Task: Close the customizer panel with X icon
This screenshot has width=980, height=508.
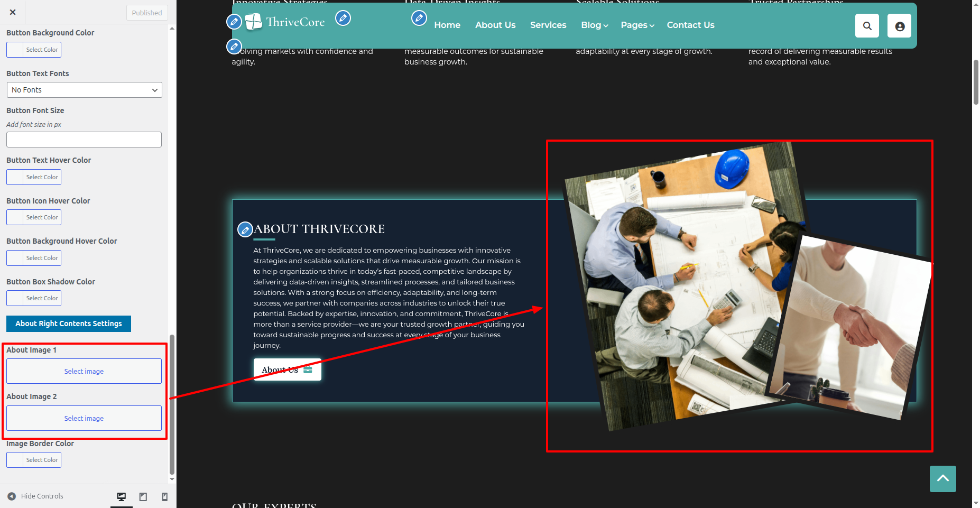Action: 13,12
